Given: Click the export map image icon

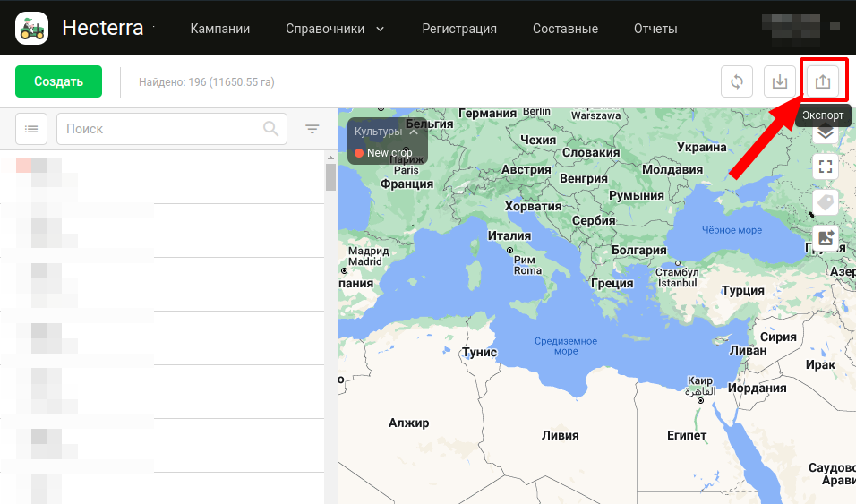Looking at the screenshot, I should pyautogui.click(x=825, y=237).
